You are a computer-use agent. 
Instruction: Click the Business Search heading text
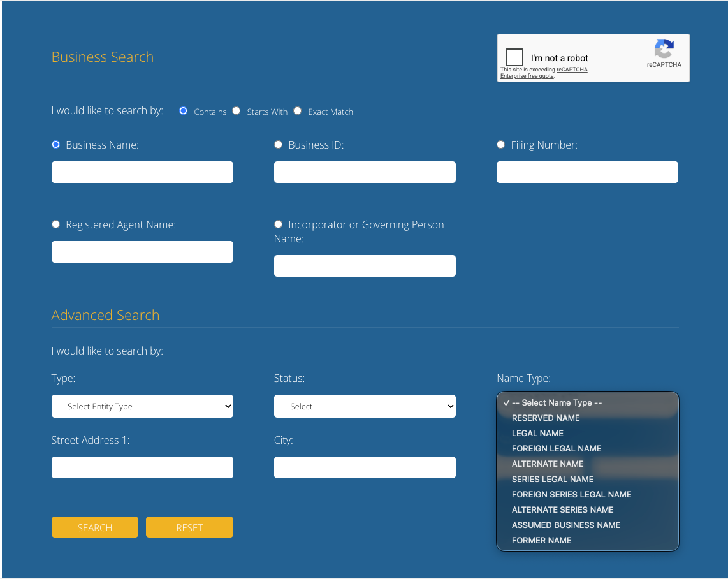point(103,57)
